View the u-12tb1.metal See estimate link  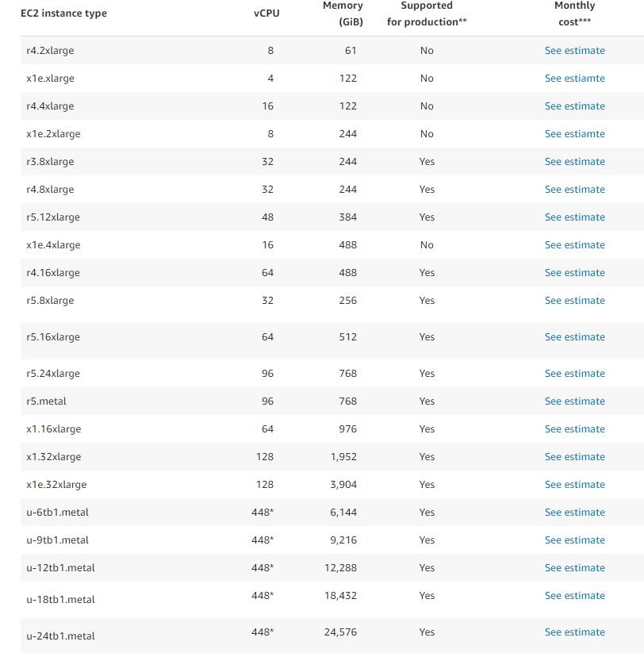[574, 568]
